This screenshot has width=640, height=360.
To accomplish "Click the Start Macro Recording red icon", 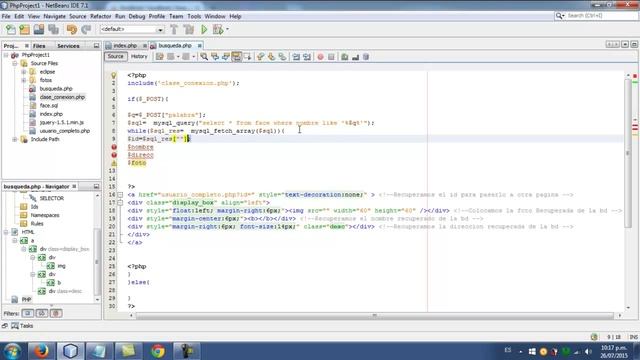I will [320, 57].
